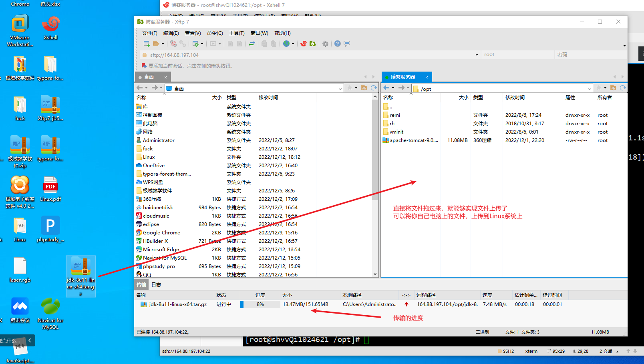This screenshot has width=644, height=364.
Task: Click the jdk transfer progress bar at 8%
Action: (x=260, y=304)
